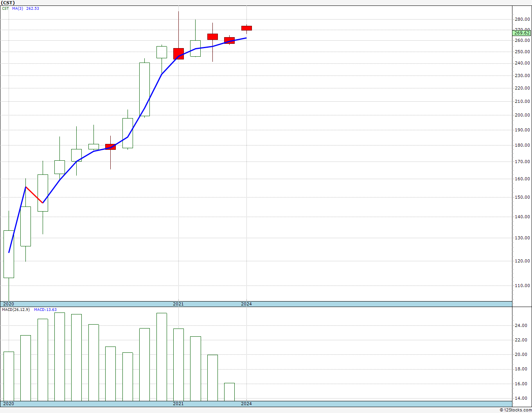The height and width of the screenshot is (413, 532).
Task: Select the CST legend label
Action: click(5, 9)
